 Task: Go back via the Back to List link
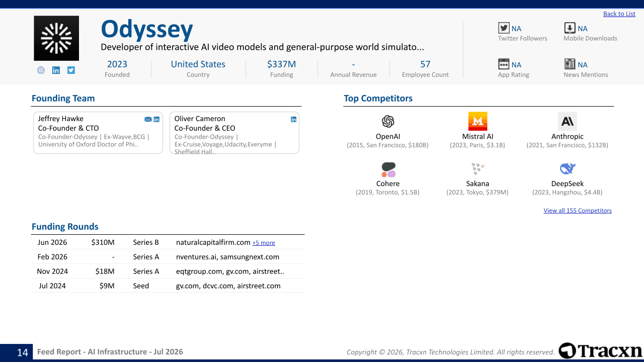click(x=619, y=14)
